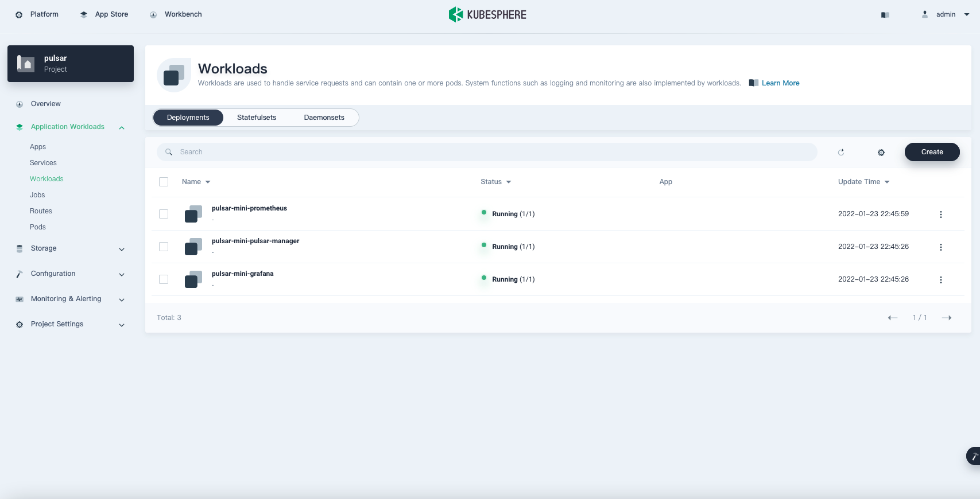Expand the Monitoring & Alerting chevron
Image resolution: width=980 pixels, height=499 pixels.
coord(122,300)
